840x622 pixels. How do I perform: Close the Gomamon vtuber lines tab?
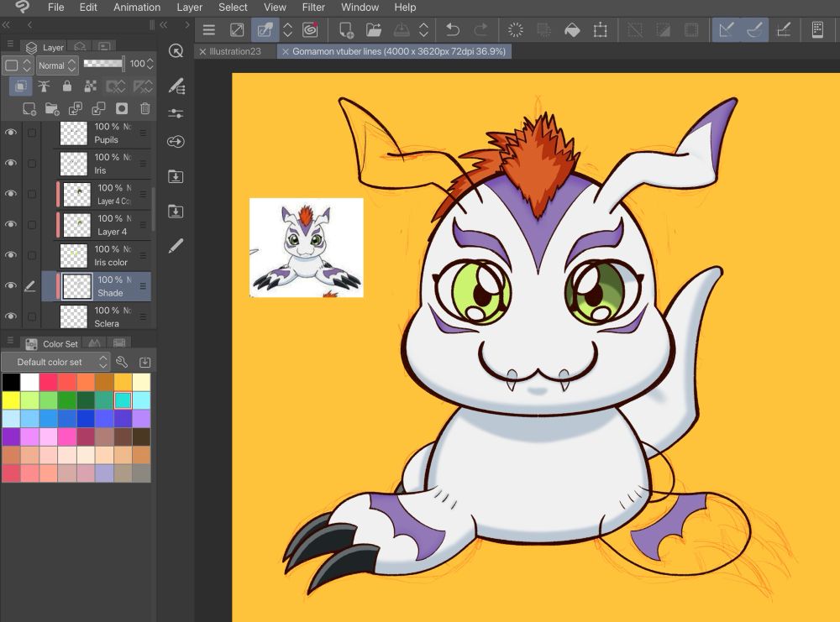point(285,51)
